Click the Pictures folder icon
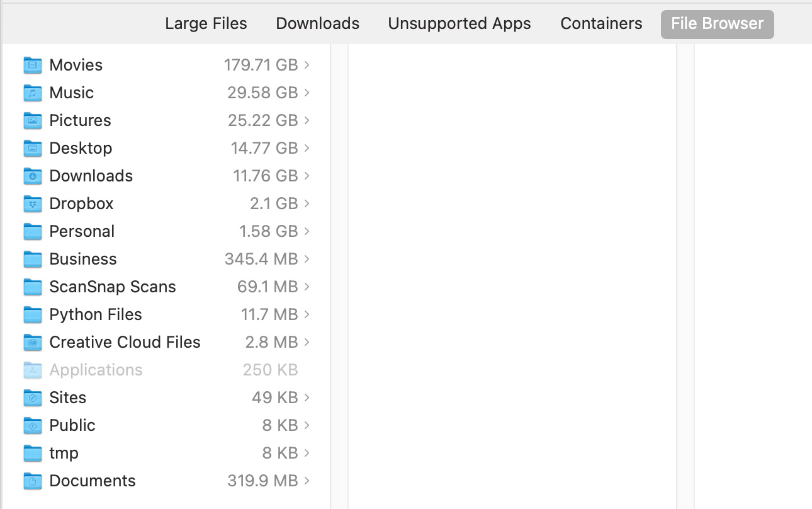812x509 pixels. [33, 120]
